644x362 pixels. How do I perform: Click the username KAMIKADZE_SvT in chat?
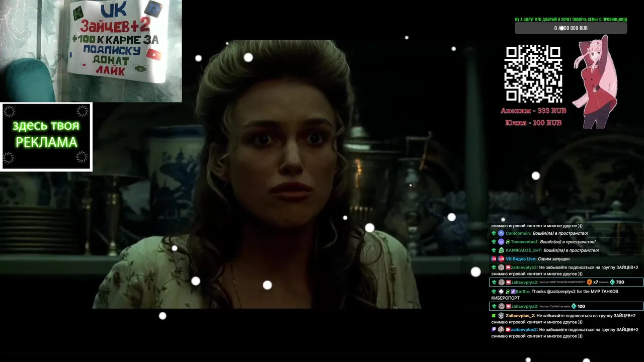click(524, 250)
